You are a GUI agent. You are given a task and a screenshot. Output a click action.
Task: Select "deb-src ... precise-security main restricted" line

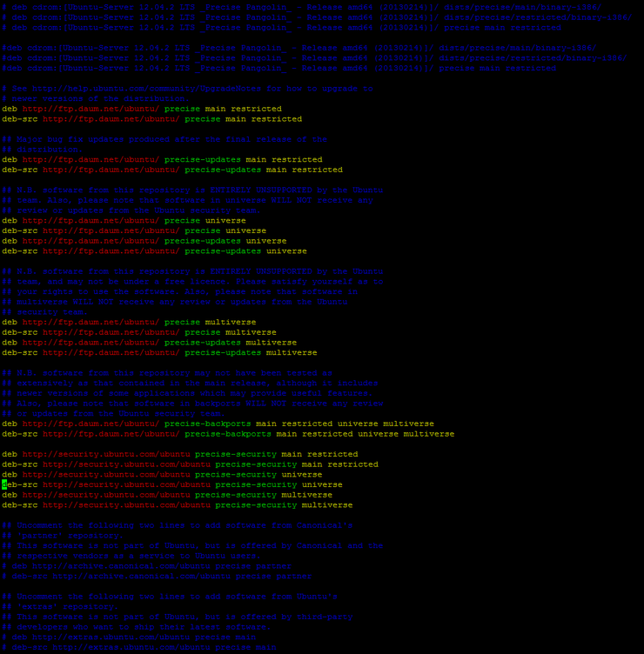pos(190,465)
